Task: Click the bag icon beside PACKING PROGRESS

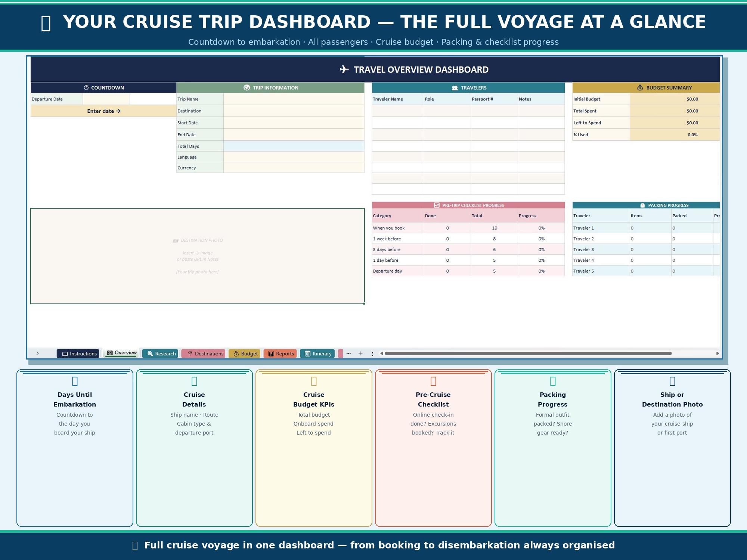Action: click(642, 205)
